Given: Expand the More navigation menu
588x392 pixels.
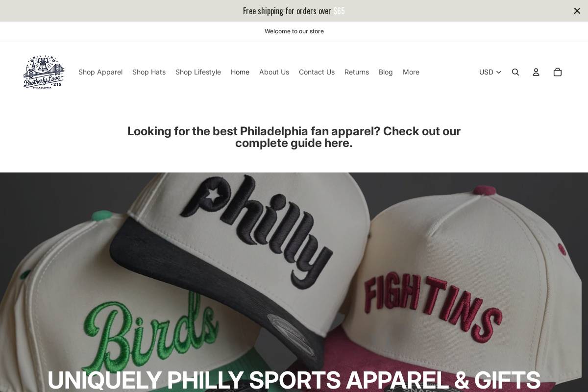Looking at the screenshot, I should tap(411, 72).
